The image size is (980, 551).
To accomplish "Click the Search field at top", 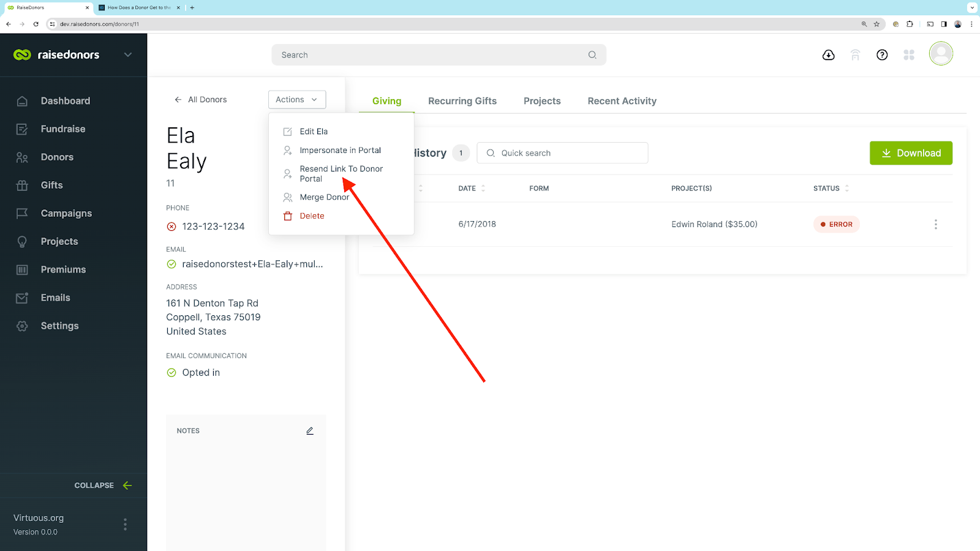I will point(439,55).
